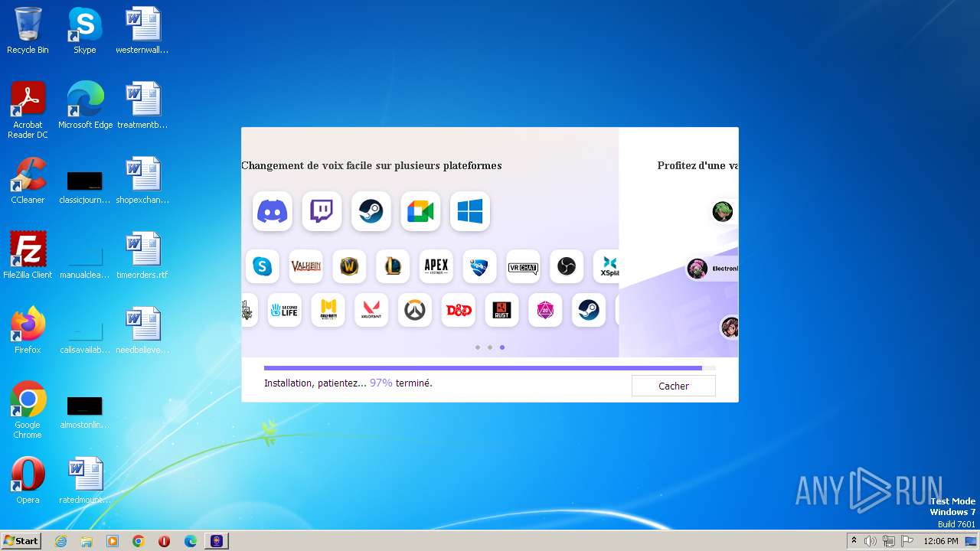The width and height of the screenshot is (980, 551).
Task: Click the installer's taskbar button
Action: [x=217, y=541]
